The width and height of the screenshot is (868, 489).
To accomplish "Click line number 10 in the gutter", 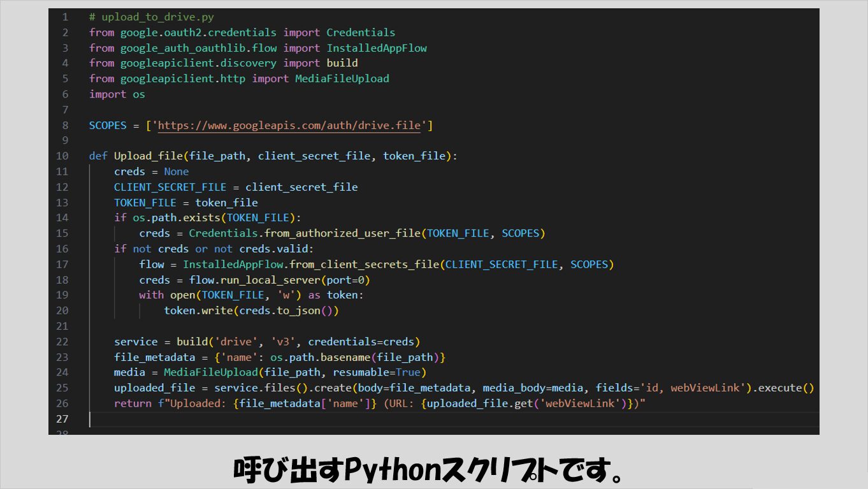I will point(62,156).
